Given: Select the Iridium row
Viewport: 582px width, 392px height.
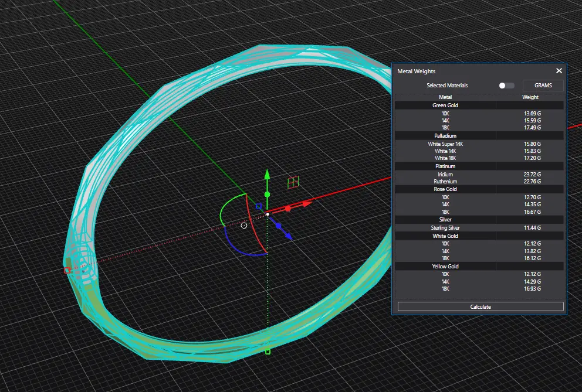Looking at the screenshot, I should tap(479, 174).
